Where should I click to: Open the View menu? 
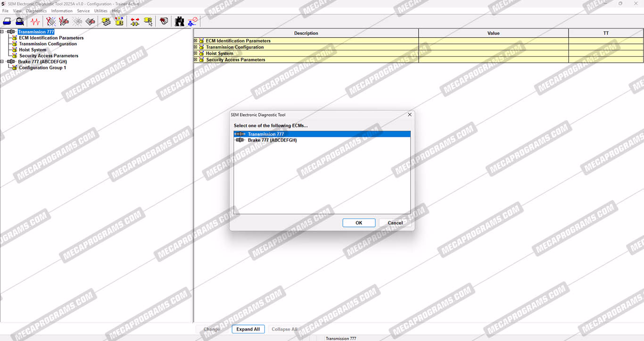(x=17, y=11)
